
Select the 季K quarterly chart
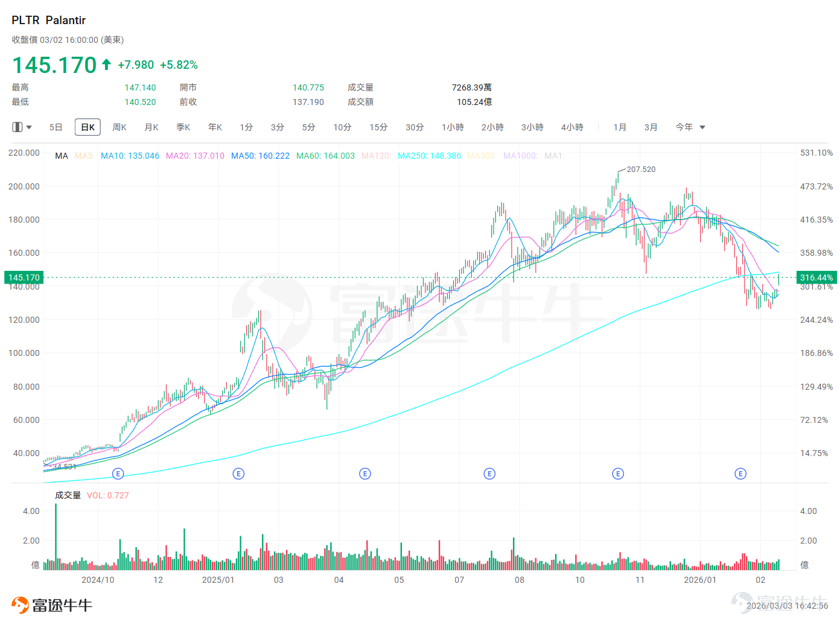tap(183, 127)
